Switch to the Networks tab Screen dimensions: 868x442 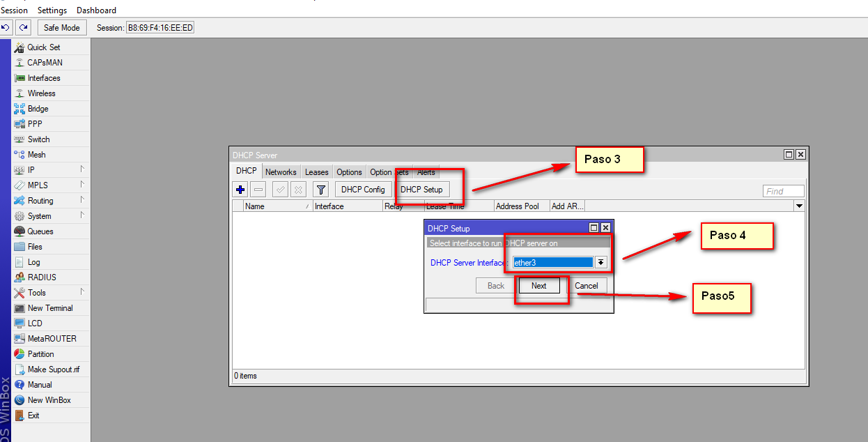click(x=281, y=172)
